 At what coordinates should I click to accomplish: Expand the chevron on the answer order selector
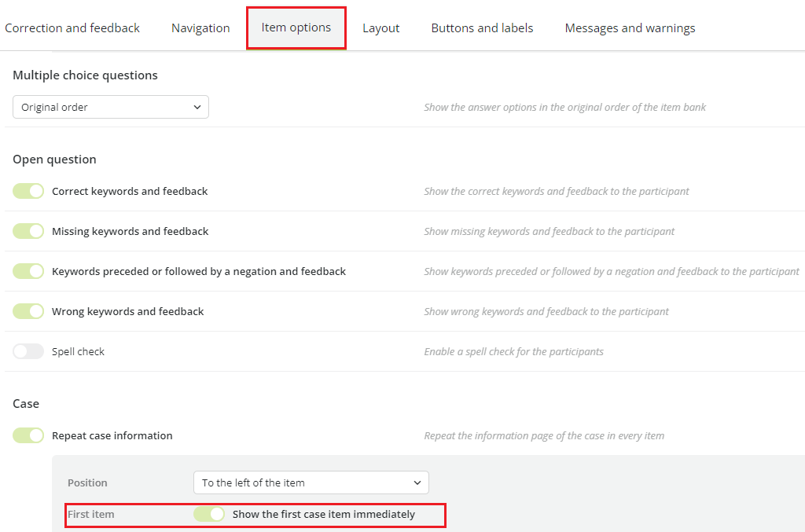point(197,106)
